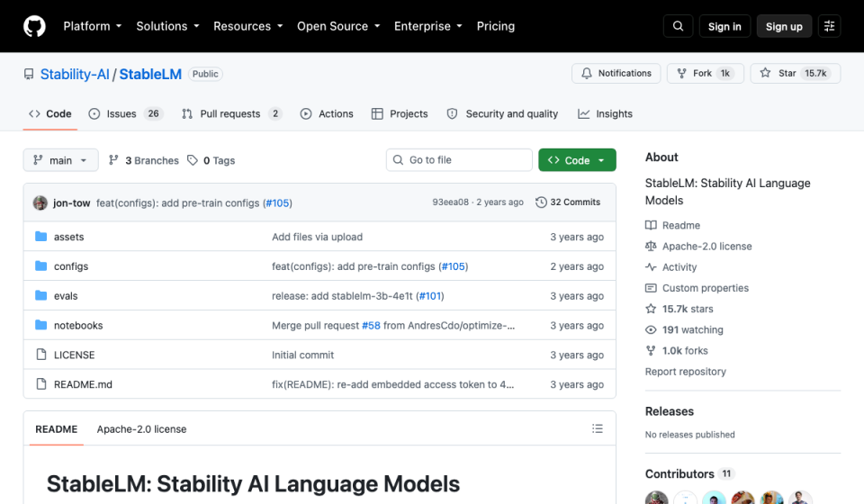Screen dimensions: 864x504
Task: Open Pricing page link
Action: [495, 26]
